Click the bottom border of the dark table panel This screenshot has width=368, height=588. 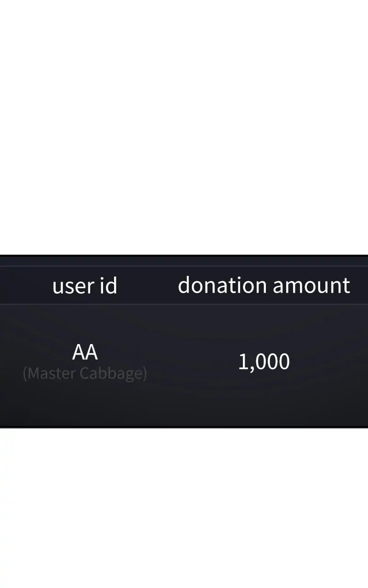click(184, 427)
